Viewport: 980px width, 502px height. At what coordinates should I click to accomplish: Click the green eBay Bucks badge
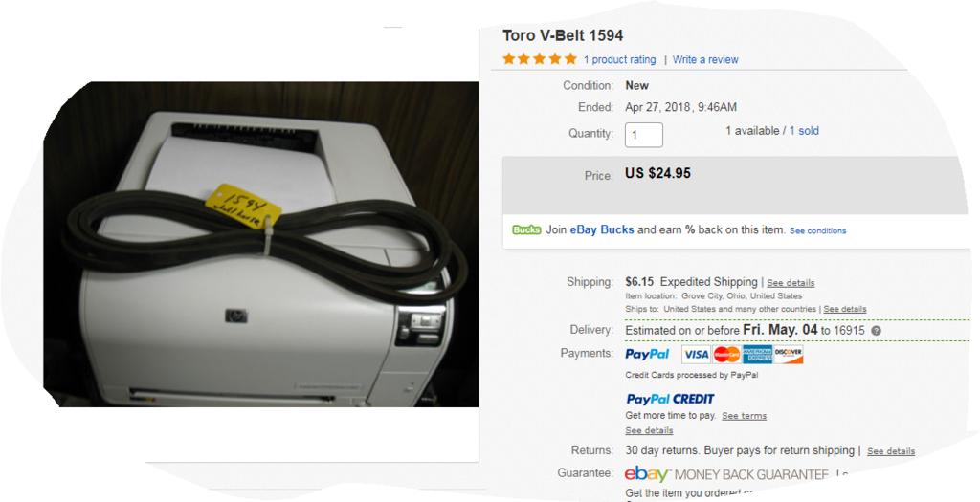pos(526,229)
